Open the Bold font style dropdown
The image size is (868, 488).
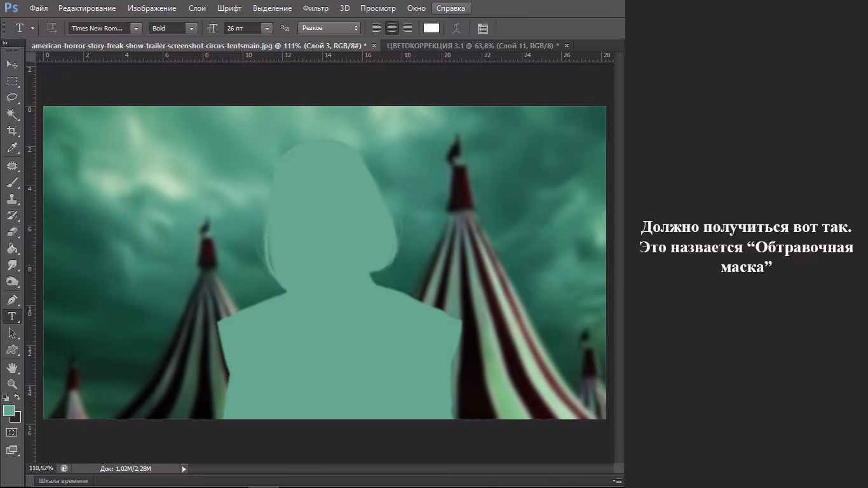pos(191,28)
